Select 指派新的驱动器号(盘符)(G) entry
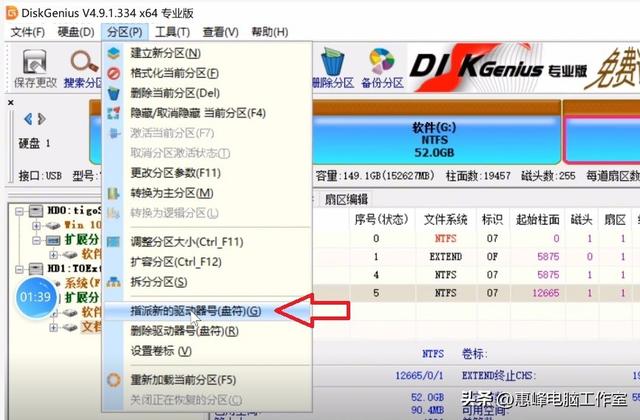Screen dimensions: 640x420 pos(207,311)
